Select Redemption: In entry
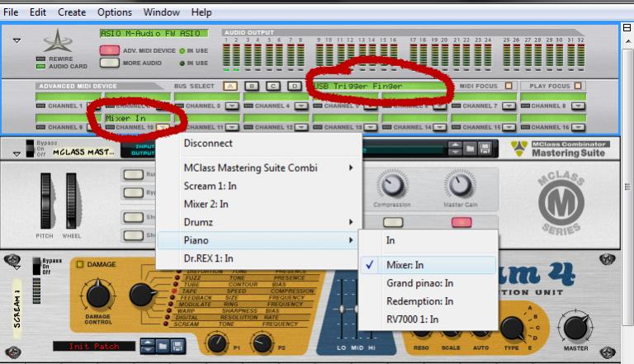634x364 pixels. [428, 301]
